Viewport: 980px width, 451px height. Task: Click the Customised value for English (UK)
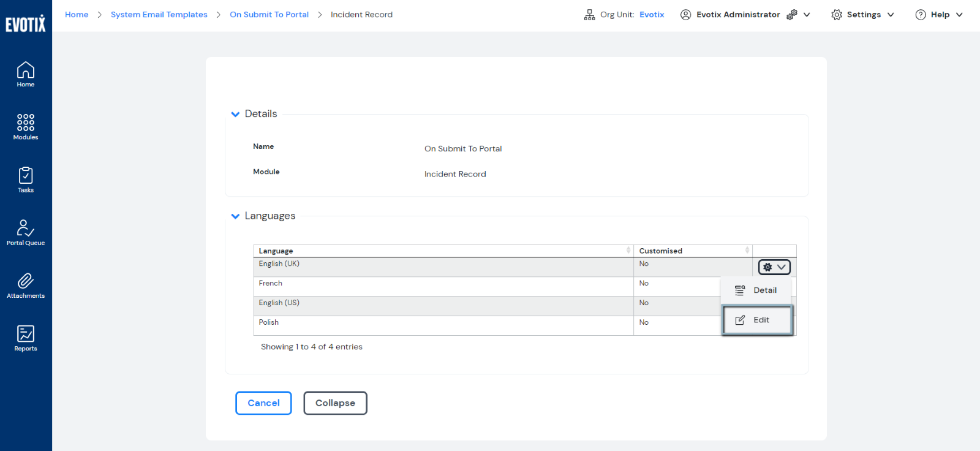tap(644, 263)
